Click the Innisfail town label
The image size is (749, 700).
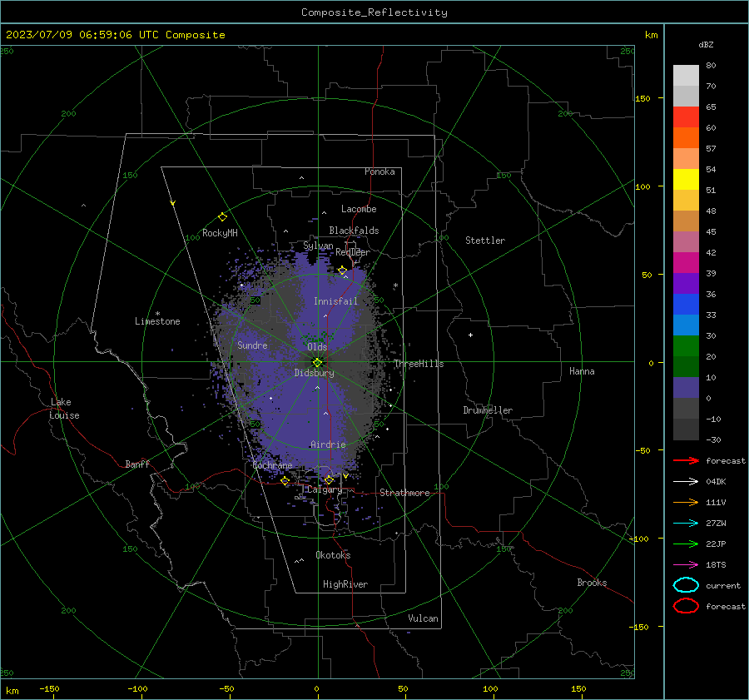click(x=335, y=301)
